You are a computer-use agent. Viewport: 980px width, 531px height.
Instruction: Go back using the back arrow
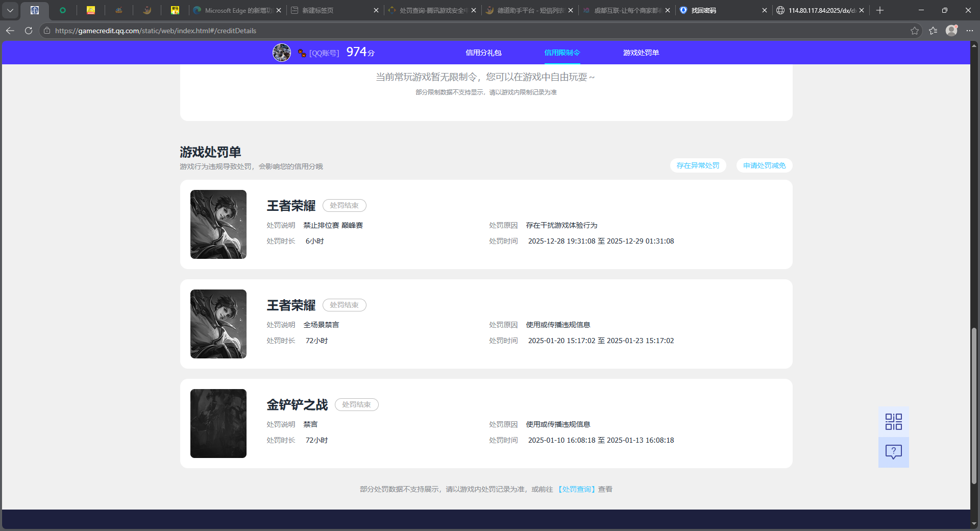click(10, 31)
